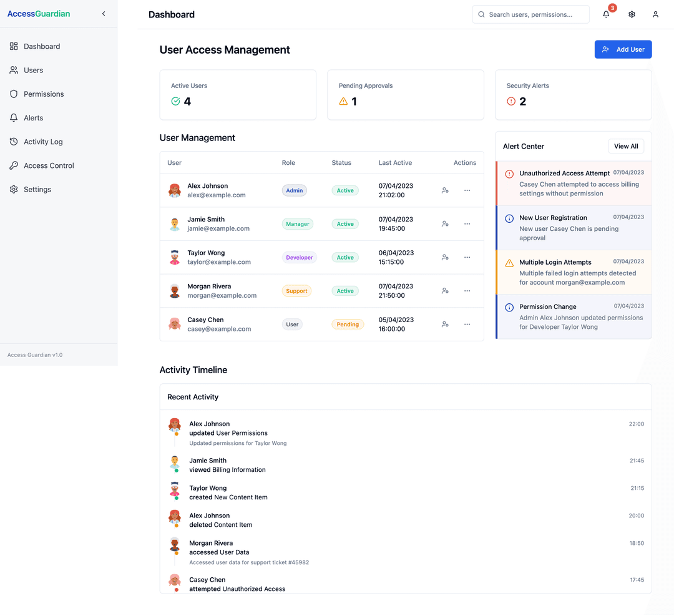
Task: Open the more actions menu for Morgan Rivera
Action: tap(467, 291)
